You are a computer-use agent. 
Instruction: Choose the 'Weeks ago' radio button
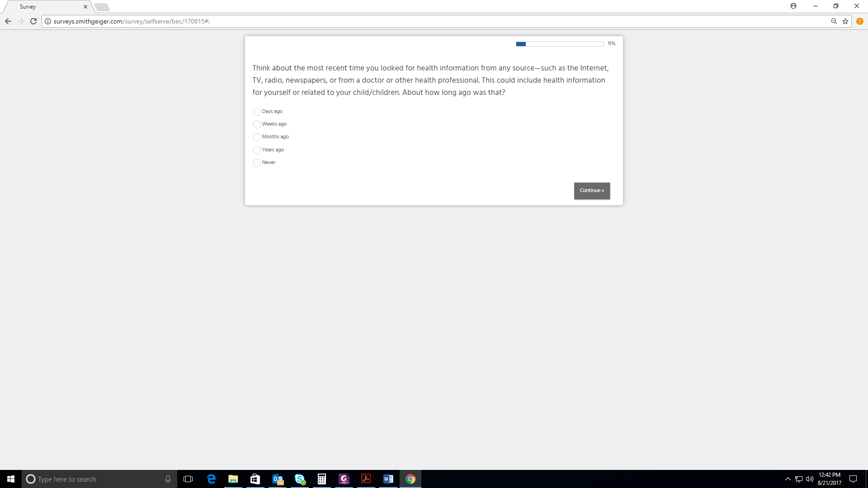tap(257, 124)
